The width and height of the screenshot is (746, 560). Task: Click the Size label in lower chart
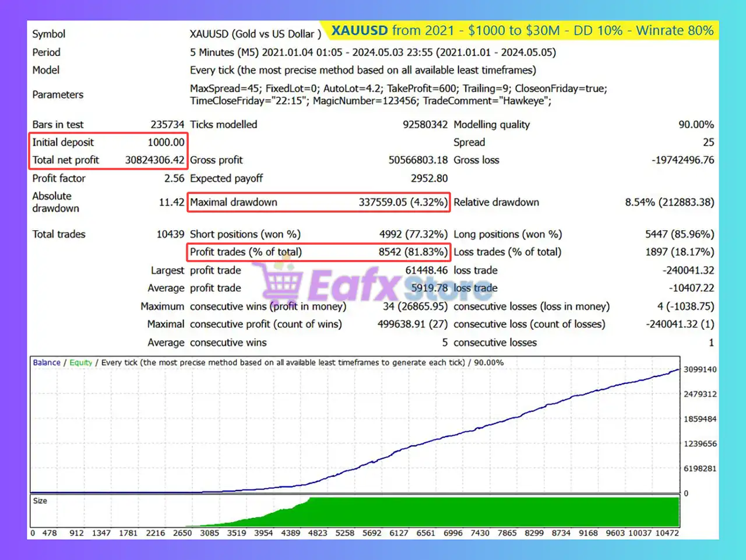click(40, 501)
